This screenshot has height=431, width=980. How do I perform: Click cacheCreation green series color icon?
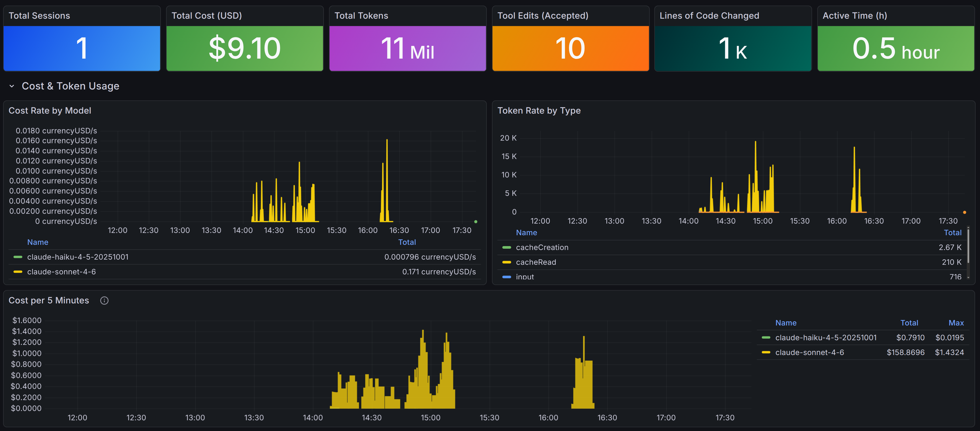click(506, 247)
